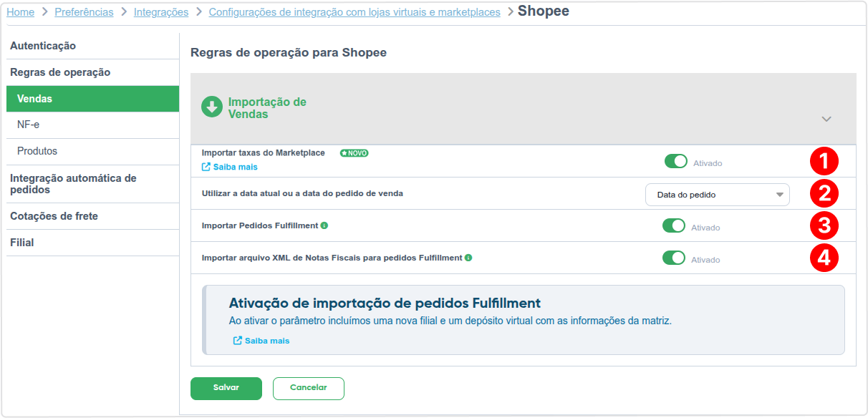Click Ativação de importação de pedidos Fulfillment heading
868x418 pixels.
coord(385,302)
